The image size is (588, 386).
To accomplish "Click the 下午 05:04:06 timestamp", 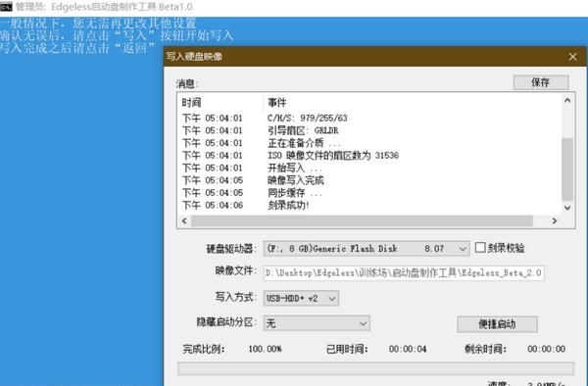I will 213,206.
